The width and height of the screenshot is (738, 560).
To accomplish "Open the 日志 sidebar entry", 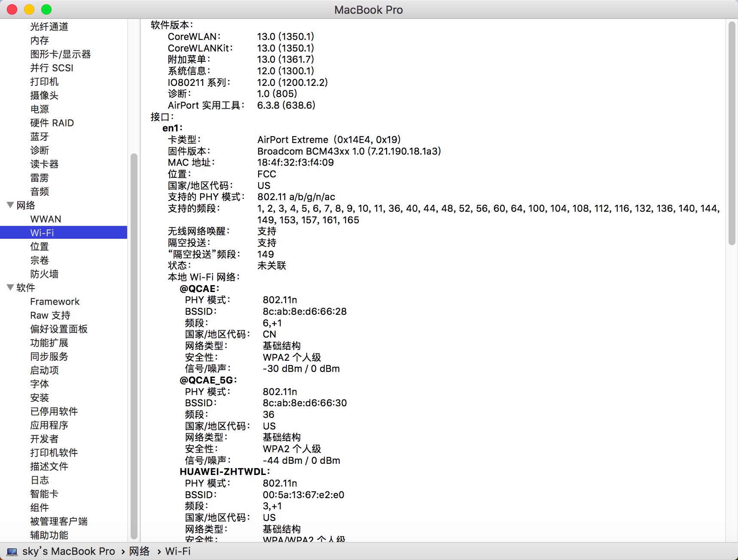I will coord(40,480).
